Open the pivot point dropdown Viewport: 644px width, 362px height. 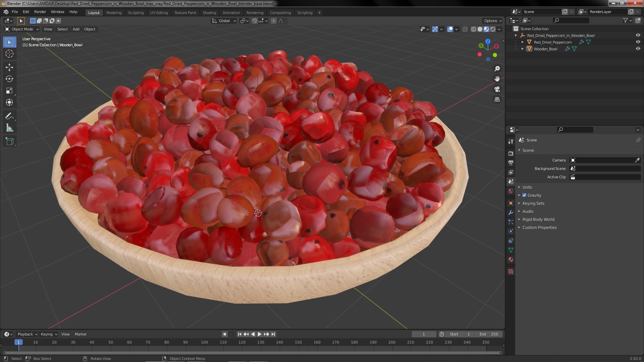coord(245,21)
